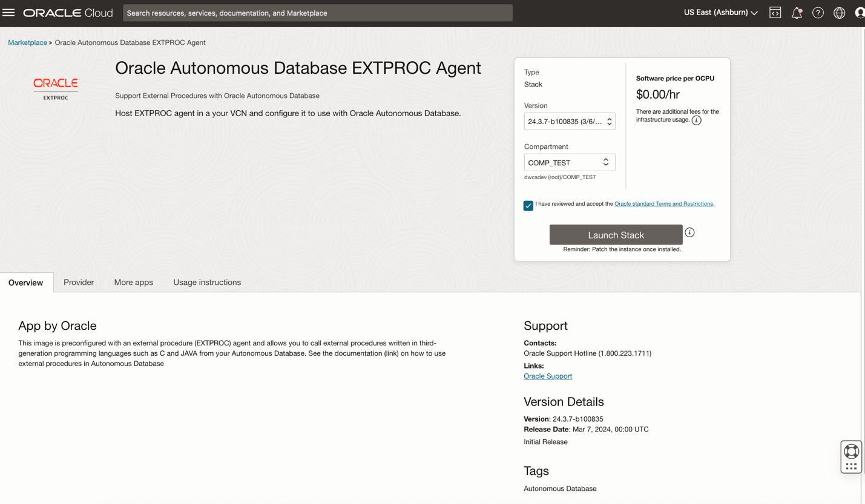Open the grid dots in the support widget
Image resolution: width=865 pixels, height=504 pixels.
[851, 465]
